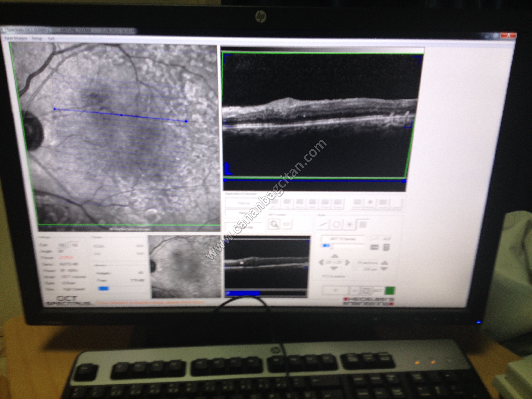Close the Spectralis OCT window
This screenshot has height=399, width=532.
click(x=508, y=35)
